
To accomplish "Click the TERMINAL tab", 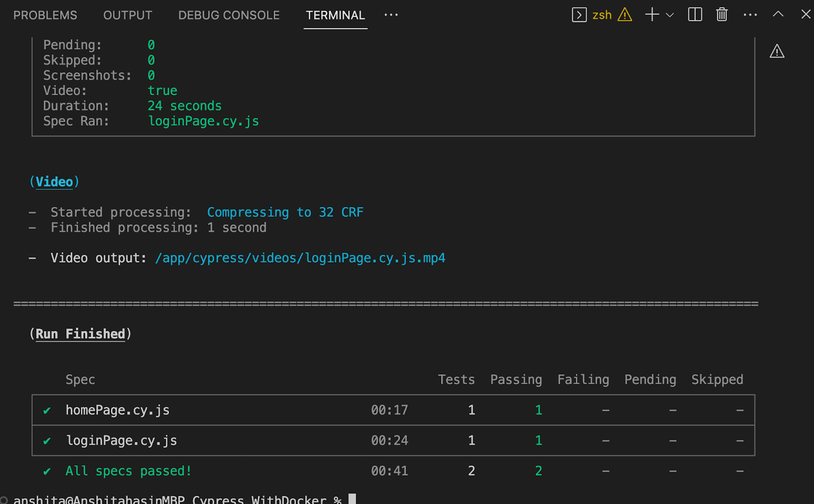I will tap(335, 15).
